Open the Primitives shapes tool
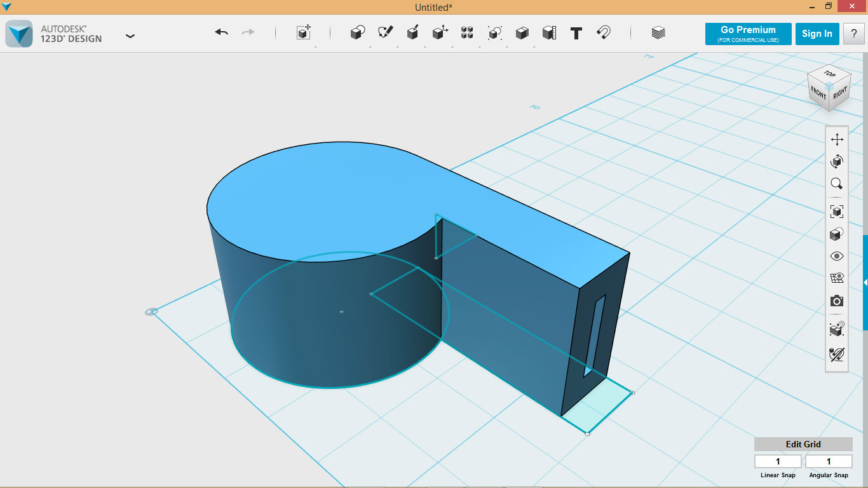 pos(358,32)
